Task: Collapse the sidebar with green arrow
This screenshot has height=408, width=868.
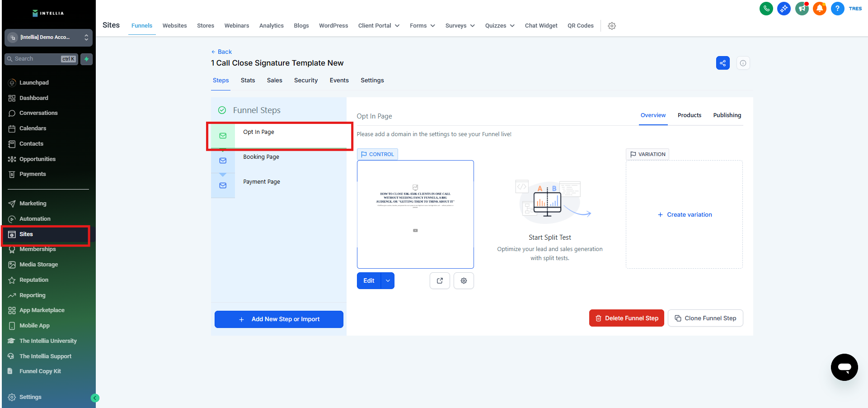Action: tap(95, 398)
